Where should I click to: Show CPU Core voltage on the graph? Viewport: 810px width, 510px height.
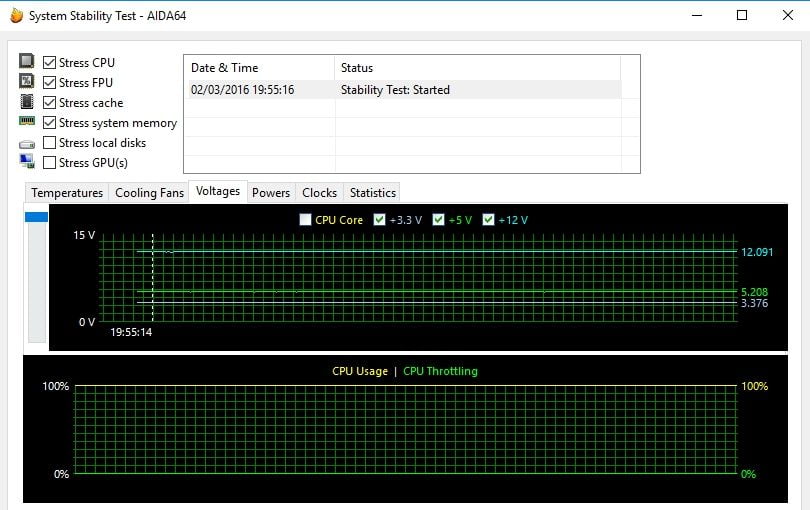tap(305, 220)
